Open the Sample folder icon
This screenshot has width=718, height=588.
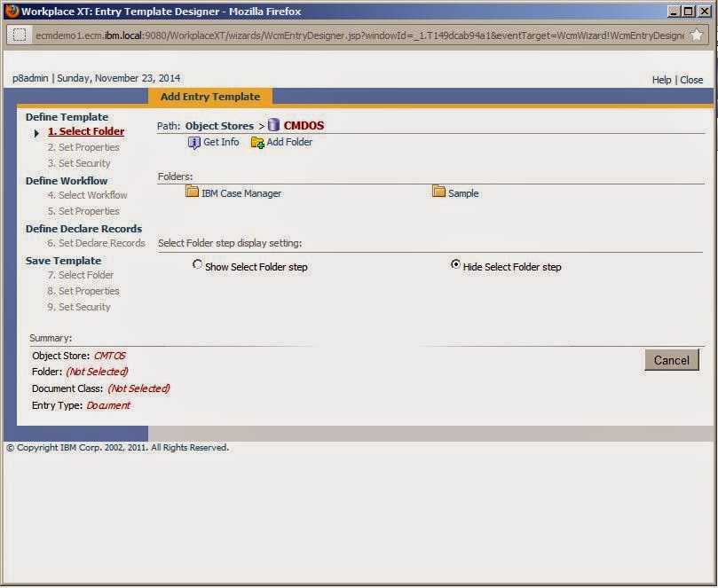coord(438,192)
